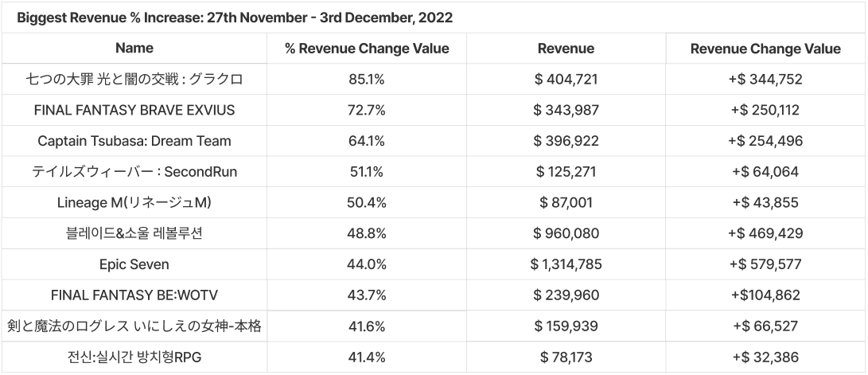Click the 44.0% value
The height and width of the screenshot is (375, 868).
(367, 264)
